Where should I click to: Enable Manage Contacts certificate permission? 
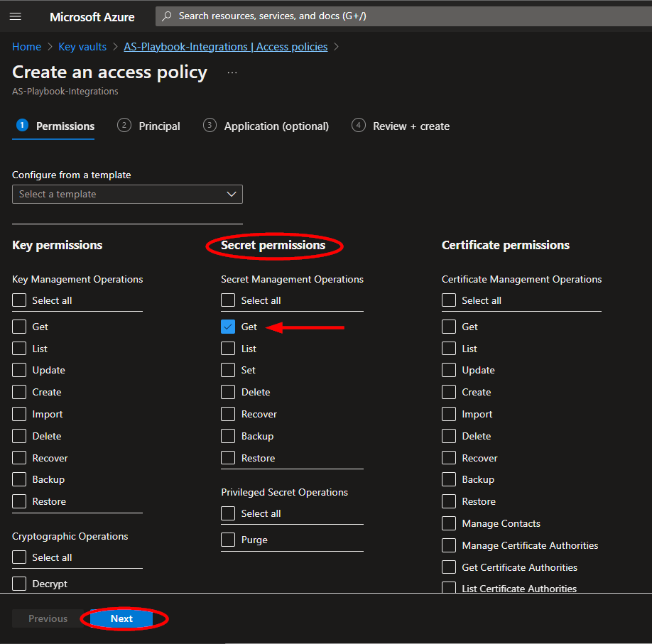[x=449, y=523]
